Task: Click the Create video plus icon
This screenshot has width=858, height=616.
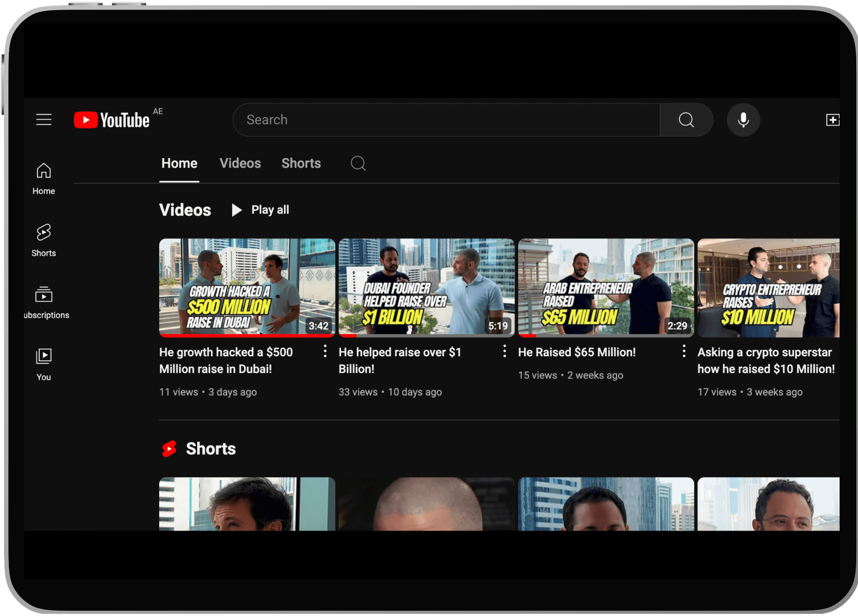Action: [x=832, y=120]
